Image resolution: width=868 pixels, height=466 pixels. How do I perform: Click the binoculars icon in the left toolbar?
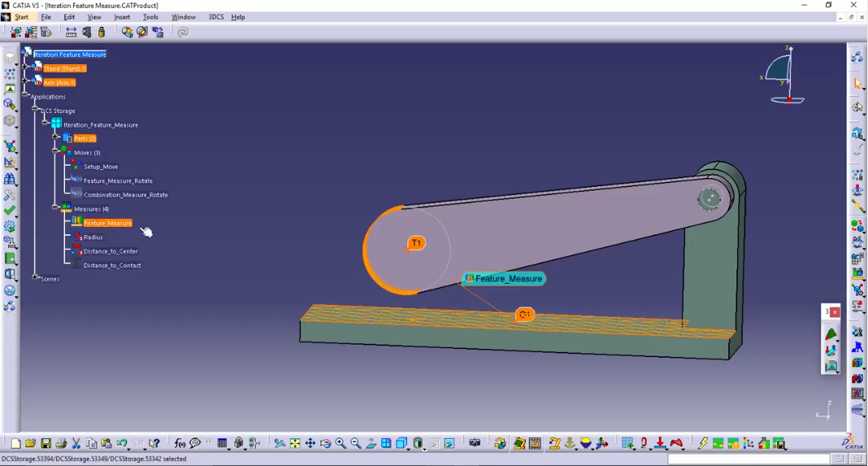point(10,179)
